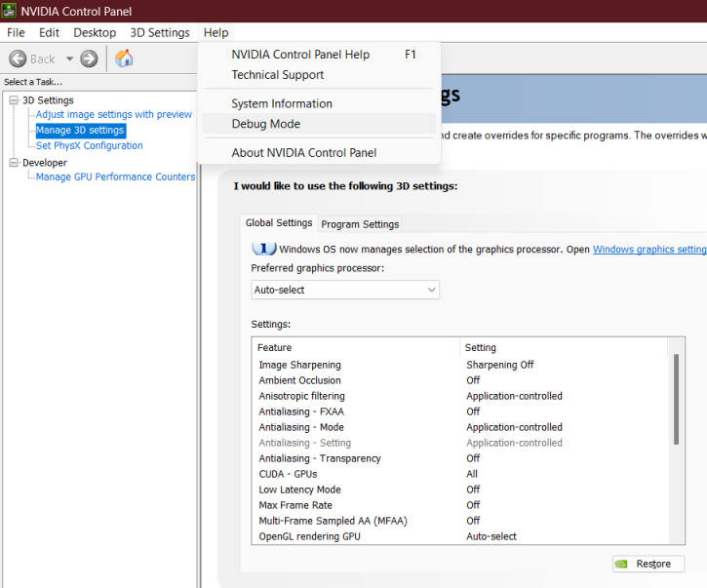Collapse the Developer tree node
The image size is (707, 588).
[x=14, y=162]
